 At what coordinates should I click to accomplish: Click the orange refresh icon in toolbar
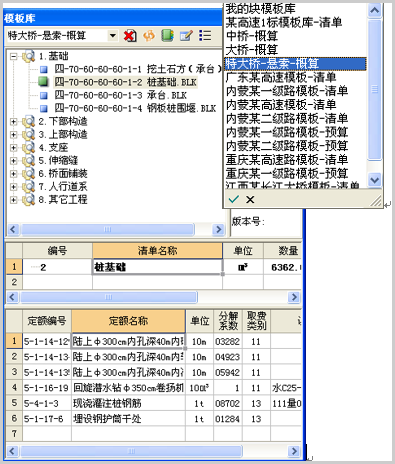(x=149, y=36)
